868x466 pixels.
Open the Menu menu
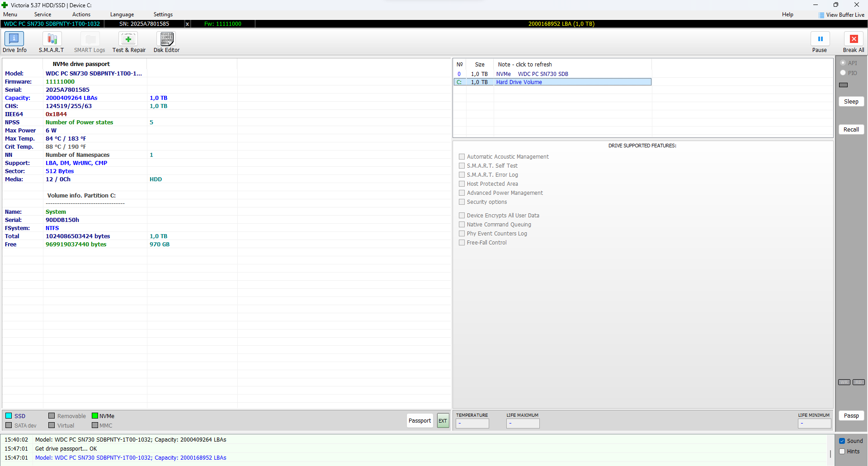pyautogui.click(x=10, y=14)
